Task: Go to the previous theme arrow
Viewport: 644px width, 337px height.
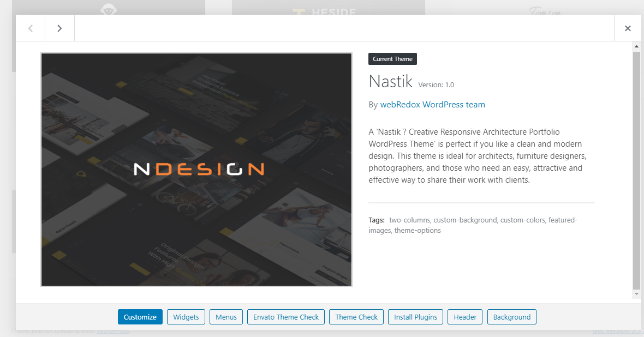Action: pos(31,28)
